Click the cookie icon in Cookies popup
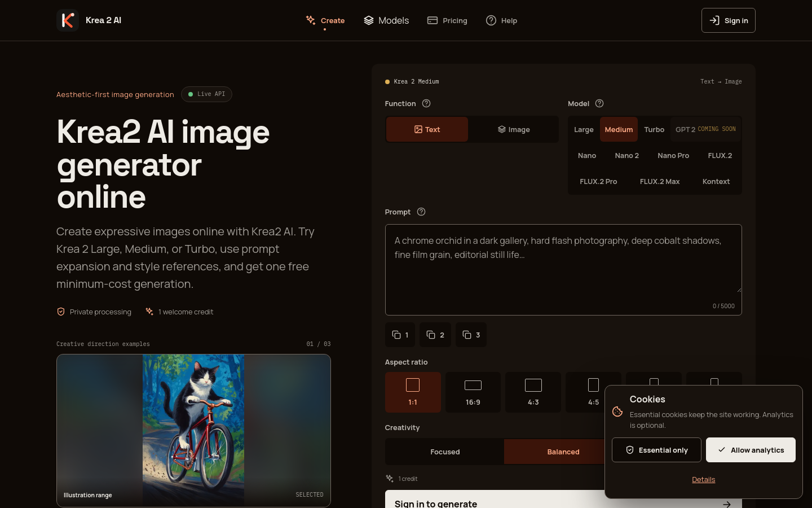The height and width of the screenshot is (508, 812). tap(617, 411)
